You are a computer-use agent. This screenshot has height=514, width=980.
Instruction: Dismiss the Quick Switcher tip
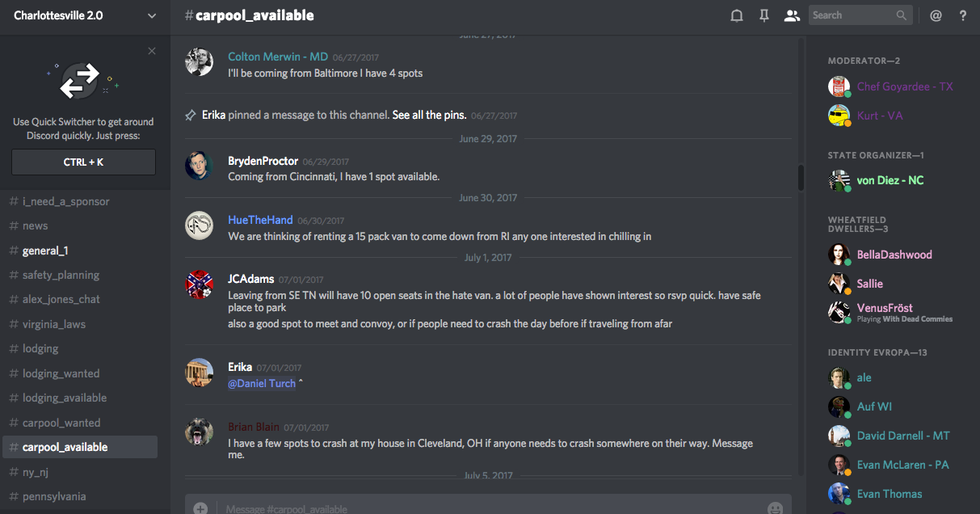pos(152,51)
